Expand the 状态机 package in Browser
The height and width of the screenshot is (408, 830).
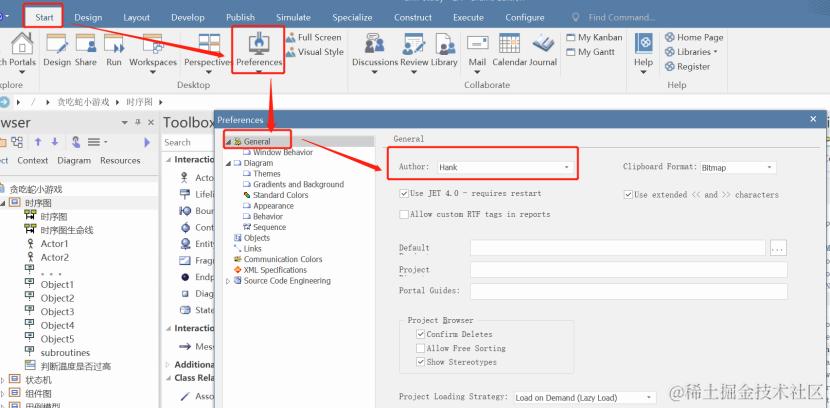click(x=3, y=380)
